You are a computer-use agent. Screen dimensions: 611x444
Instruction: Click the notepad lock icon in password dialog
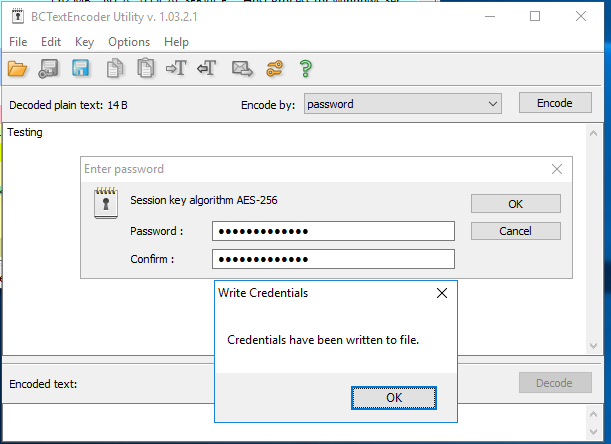[x=106, y=203]
